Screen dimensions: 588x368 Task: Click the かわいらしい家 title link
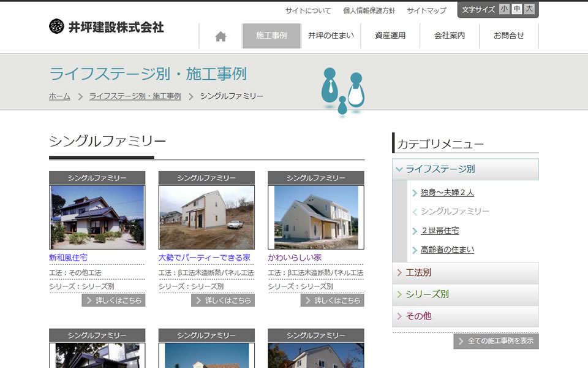click(295, 258)
